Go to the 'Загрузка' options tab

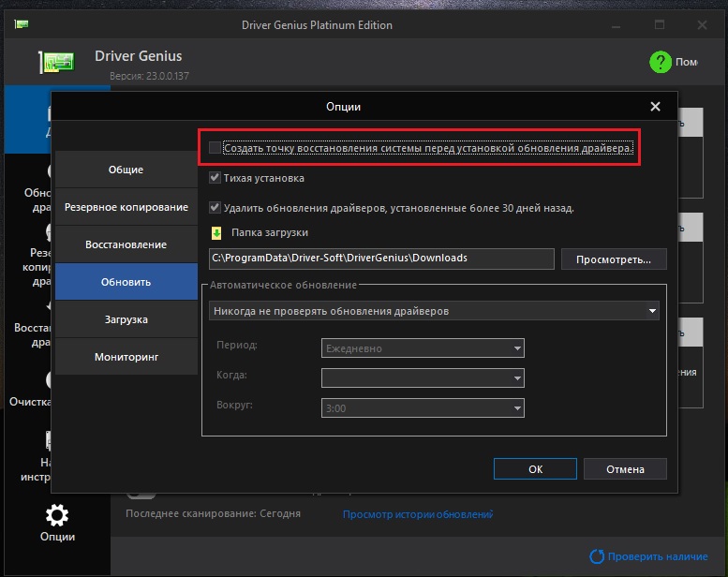(126, 319)
